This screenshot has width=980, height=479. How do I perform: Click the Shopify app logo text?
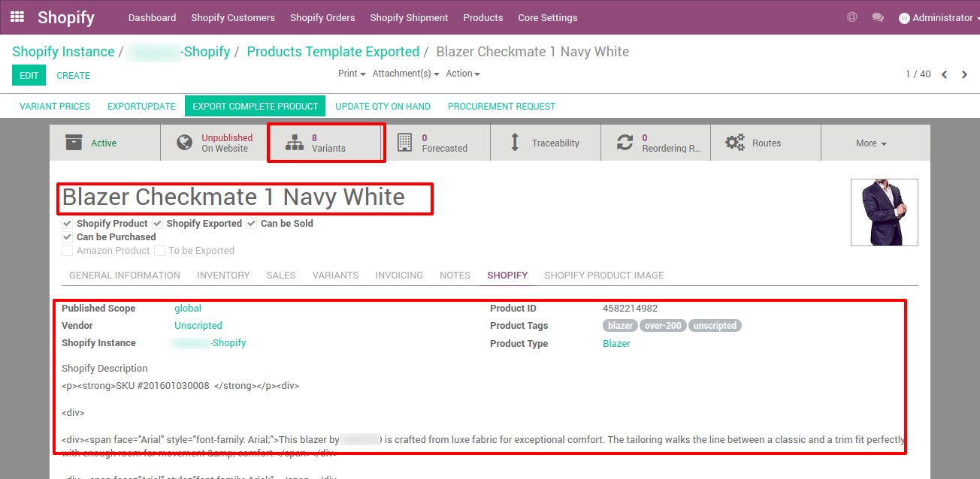[x=66, y=17]
